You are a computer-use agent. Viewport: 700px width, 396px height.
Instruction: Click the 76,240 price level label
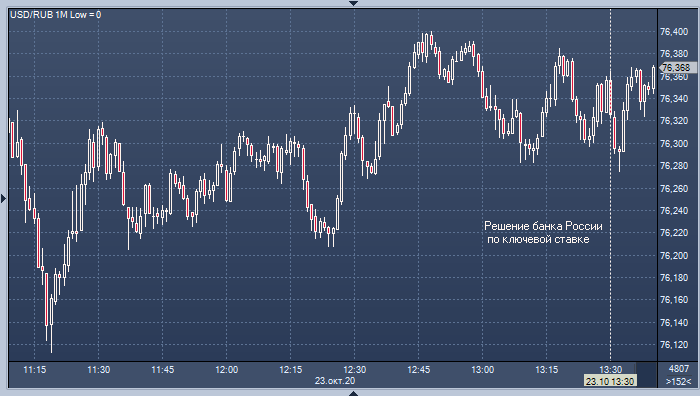[x=674, y=211]
